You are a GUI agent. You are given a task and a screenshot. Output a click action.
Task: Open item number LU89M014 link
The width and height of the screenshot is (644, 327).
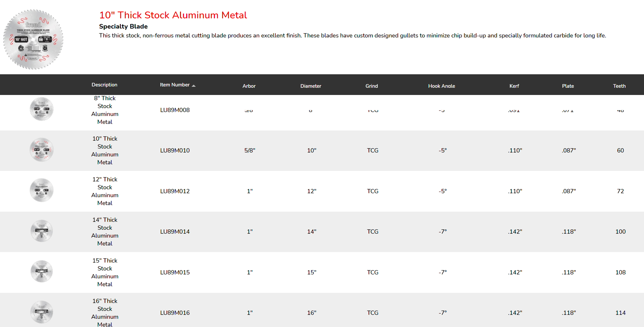175,232
